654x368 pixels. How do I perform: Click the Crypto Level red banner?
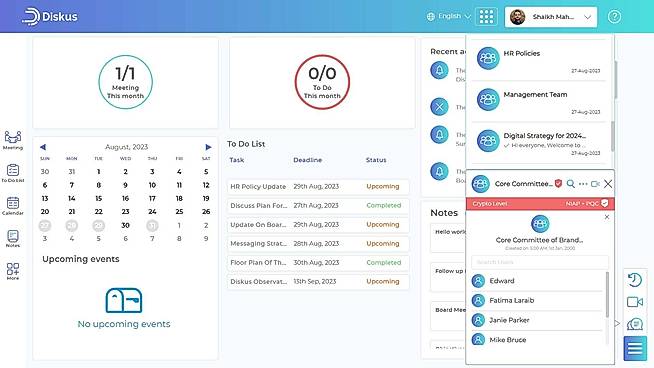540,204
